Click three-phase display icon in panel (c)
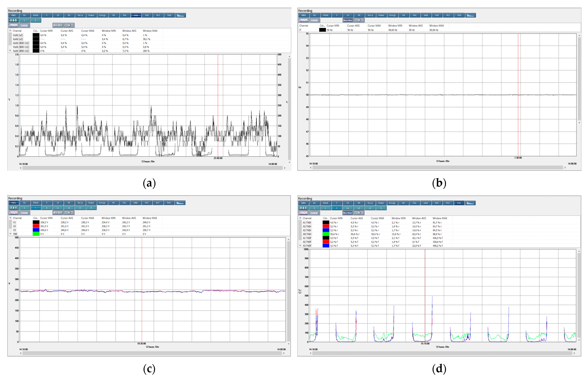 (14, 208)
